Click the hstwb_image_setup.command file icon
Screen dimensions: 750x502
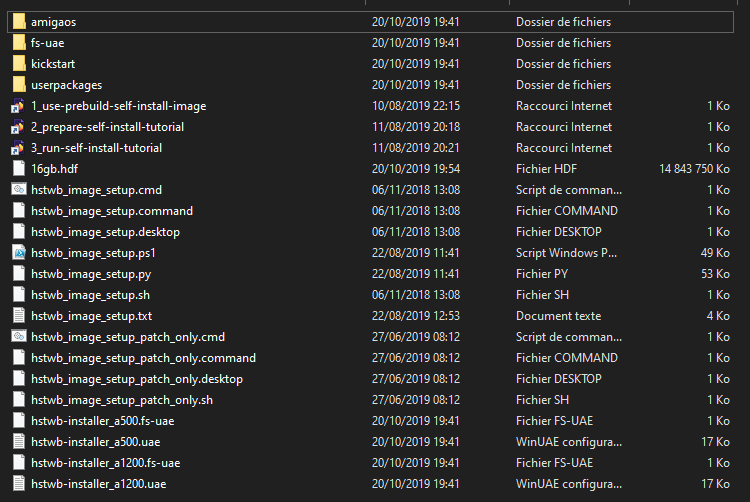point(19,210)
